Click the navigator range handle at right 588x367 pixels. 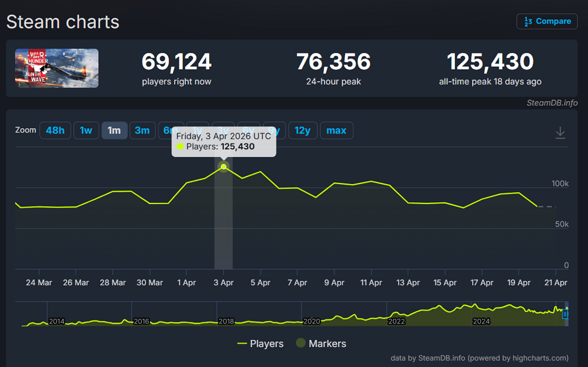point(566,314)
